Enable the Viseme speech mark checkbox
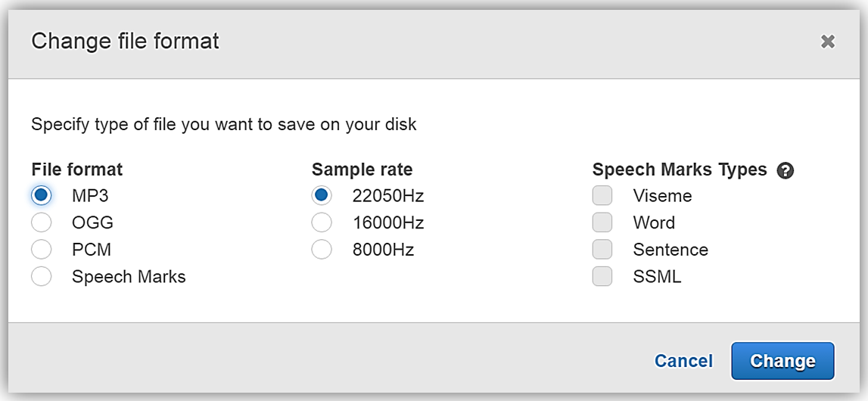Image resolution: width=868 pixels, height=401 pixels. [x=602, y=196]
